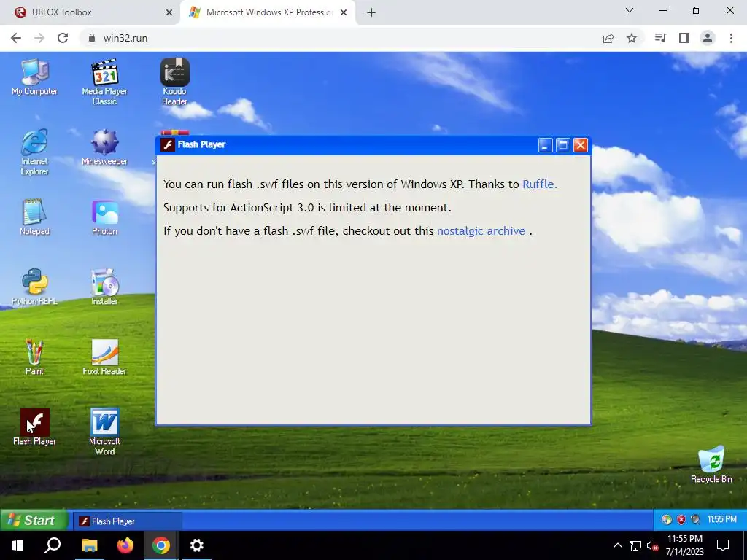The image size is (747, 560).
Task: Go back in browser history
Action: pos(16,38)
